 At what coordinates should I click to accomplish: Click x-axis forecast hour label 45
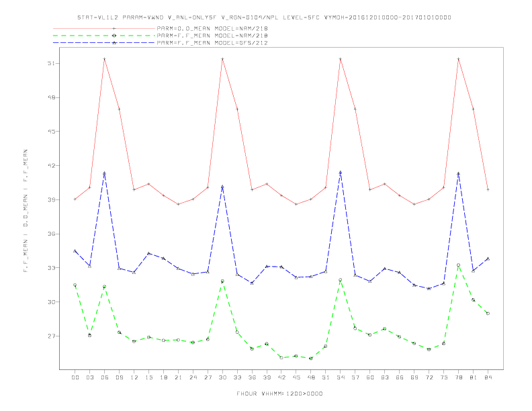296,377
